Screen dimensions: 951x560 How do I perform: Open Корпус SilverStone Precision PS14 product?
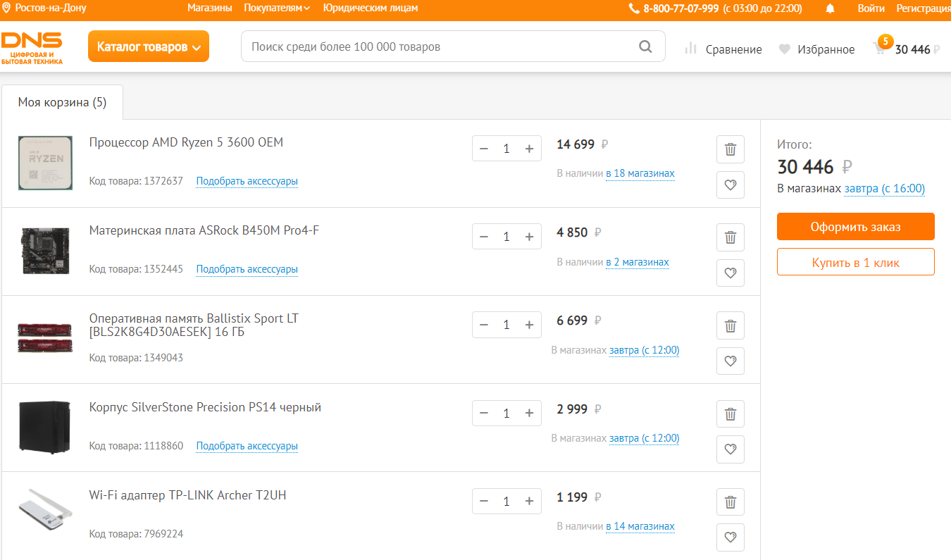[205, 408]
